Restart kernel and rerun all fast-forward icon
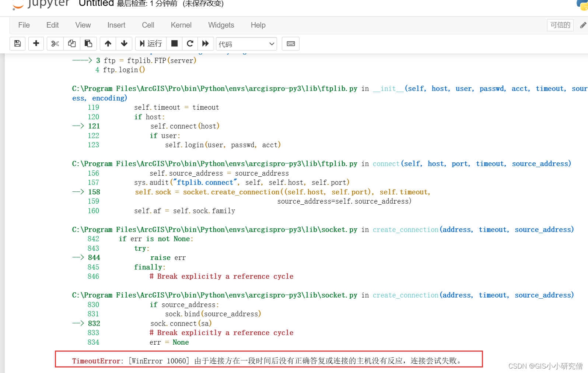This screenshot has height=373, width=588. point(206,43)
